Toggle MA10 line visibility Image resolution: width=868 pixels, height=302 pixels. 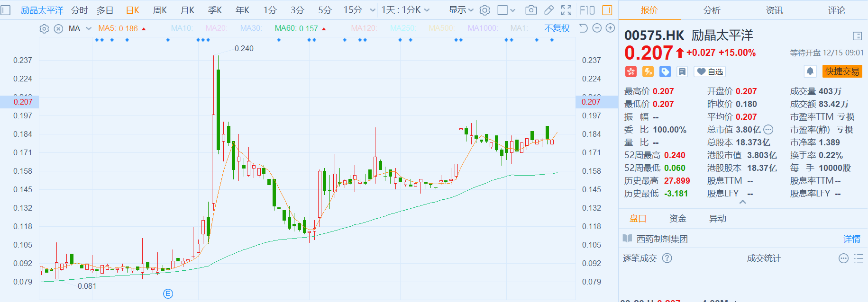182,28
